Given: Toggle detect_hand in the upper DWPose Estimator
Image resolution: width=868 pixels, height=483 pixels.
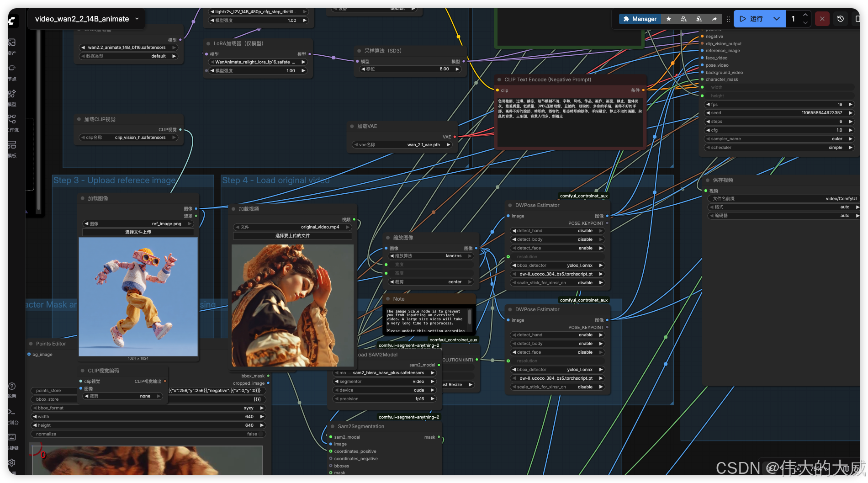Looking at the screenshot, I should pos(557,231).
